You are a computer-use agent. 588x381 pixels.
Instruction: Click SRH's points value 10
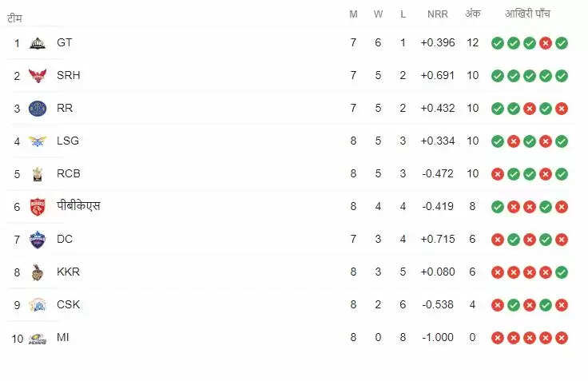[x=472, y=75]
